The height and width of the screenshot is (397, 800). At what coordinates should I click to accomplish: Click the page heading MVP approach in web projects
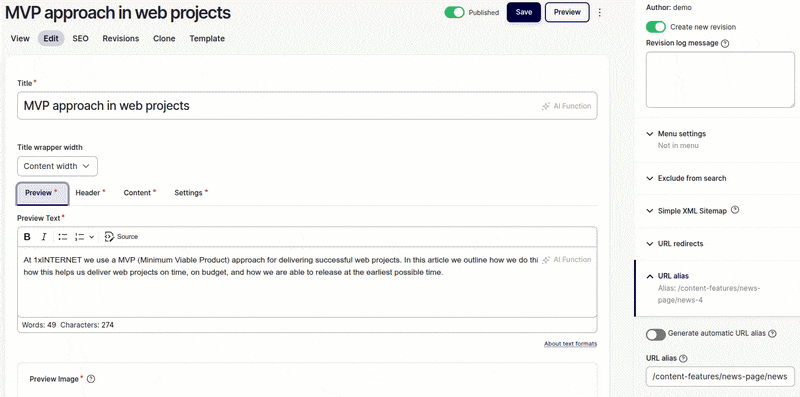(x=118, y=13)
